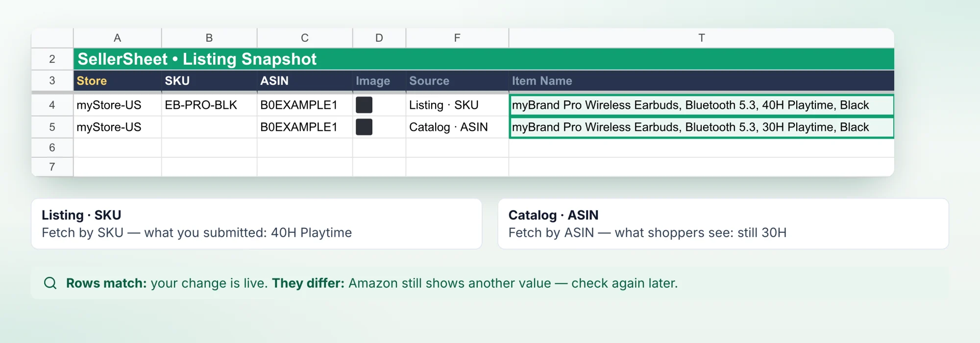Select B0EXAMPLE1 cell in row 4
The height and width of the screenshot is (343, 980).
[x=305, y=105]
